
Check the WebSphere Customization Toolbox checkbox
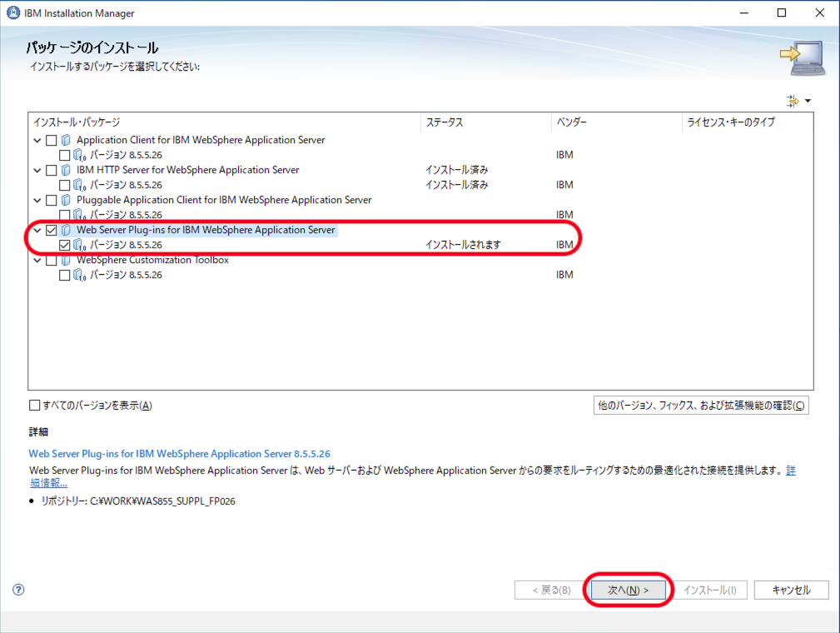tap(52, 261)
